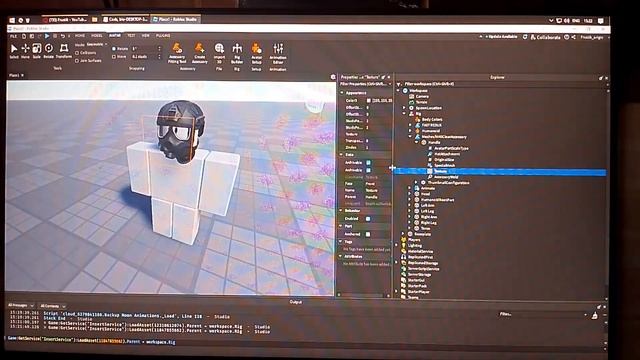This screenshot has height=360, width=640.
Task: Switch to the PLUGINS ribbon tab
Action: click(x=163, y=36)
